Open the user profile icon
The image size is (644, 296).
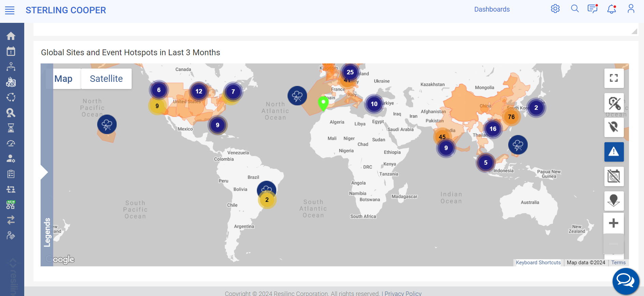click(631, 9)
